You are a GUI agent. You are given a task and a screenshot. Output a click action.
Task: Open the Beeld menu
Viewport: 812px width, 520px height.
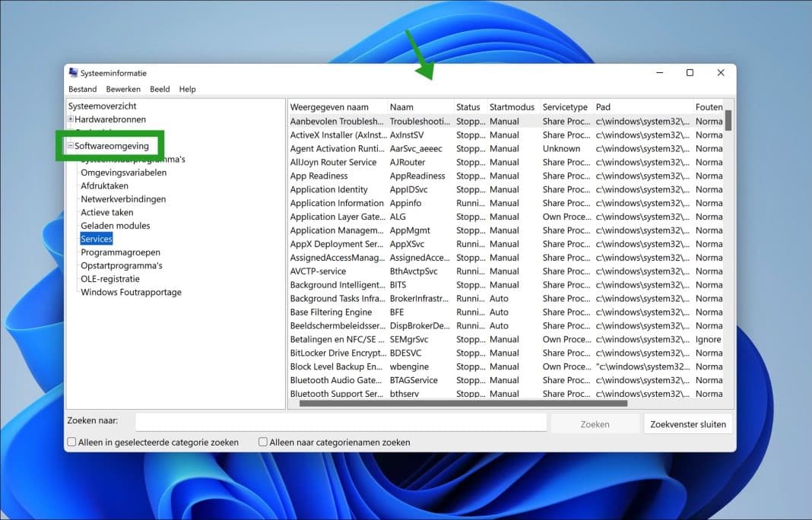point(159,89)
